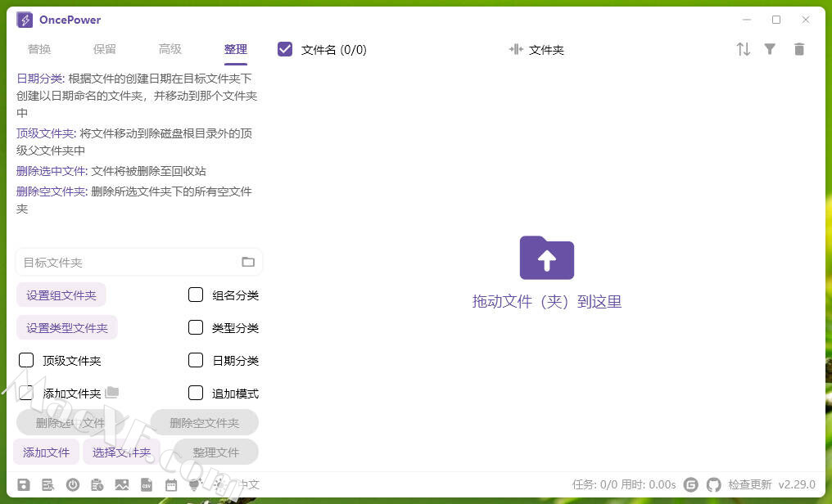Click the CSV file icon

tap(147, 484)
